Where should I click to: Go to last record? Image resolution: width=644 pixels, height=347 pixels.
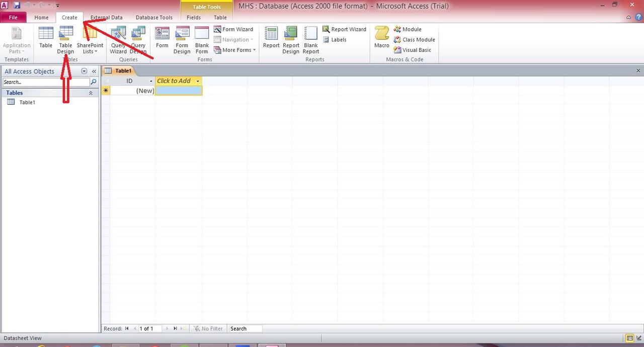(x=175, y=328)
